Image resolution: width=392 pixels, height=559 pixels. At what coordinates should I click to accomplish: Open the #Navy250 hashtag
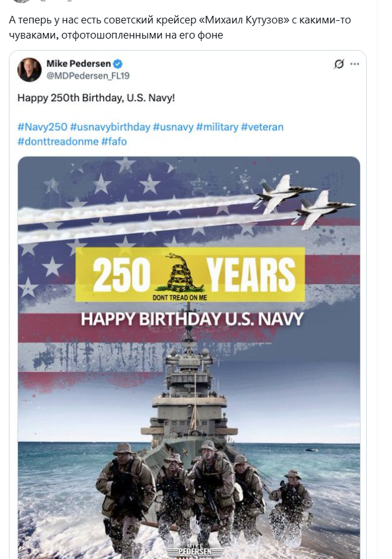(42, 127)
